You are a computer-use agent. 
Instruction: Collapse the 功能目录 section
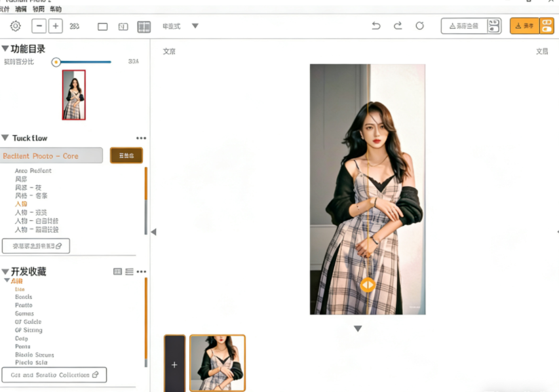pyautogui.click(x=5, y=49)
